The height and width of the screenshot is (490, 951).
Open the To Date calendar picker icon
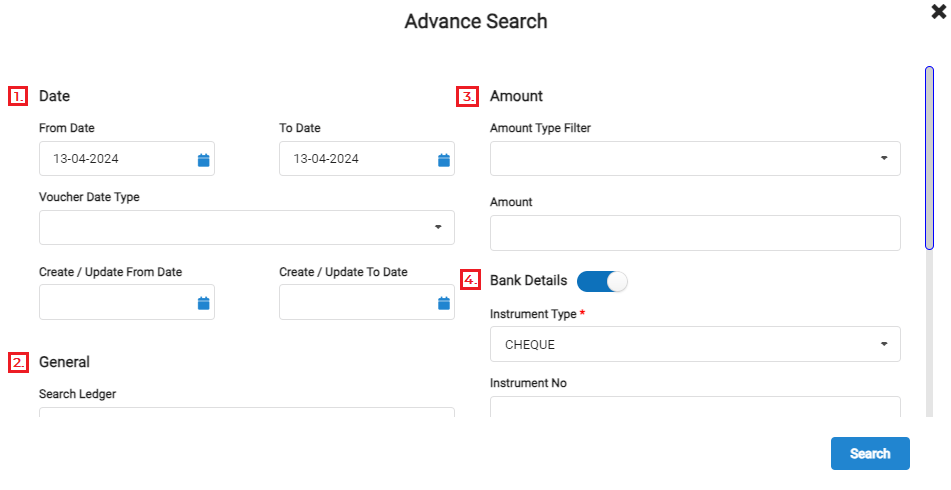click(444, 160)
